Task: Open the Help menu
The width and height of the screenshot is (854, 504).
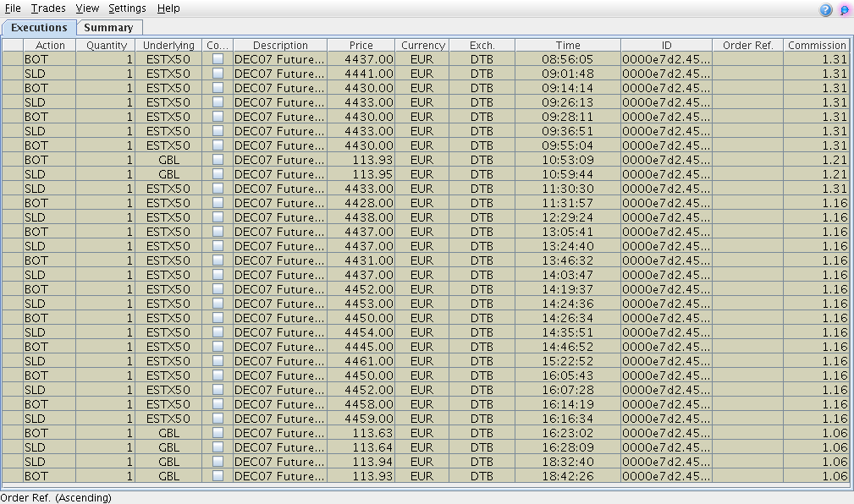Action: [168, 8]
